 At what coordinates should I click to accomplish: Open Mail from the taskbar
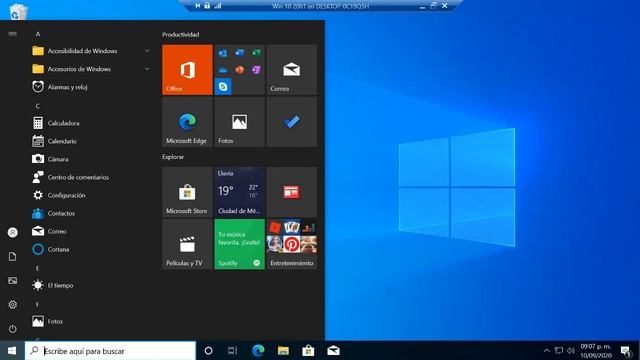click(333, 351)
